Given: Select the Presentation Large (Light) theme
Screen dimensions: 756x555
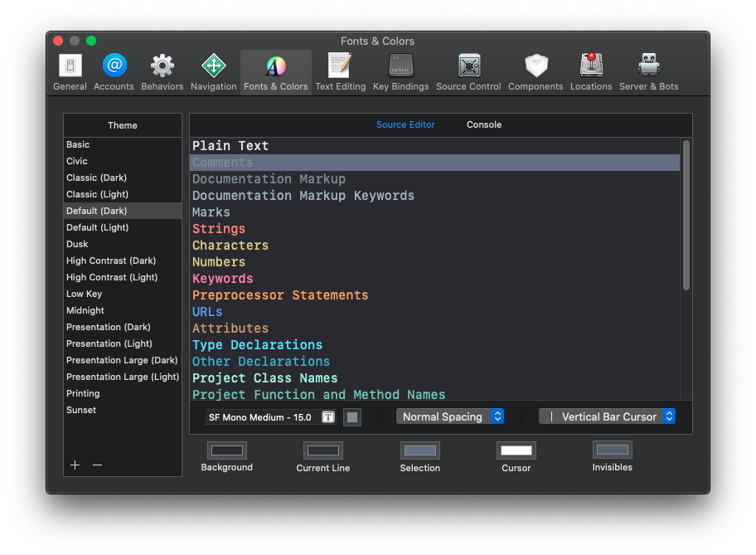Looking at the screenshot, I should (x=123, y=377).
